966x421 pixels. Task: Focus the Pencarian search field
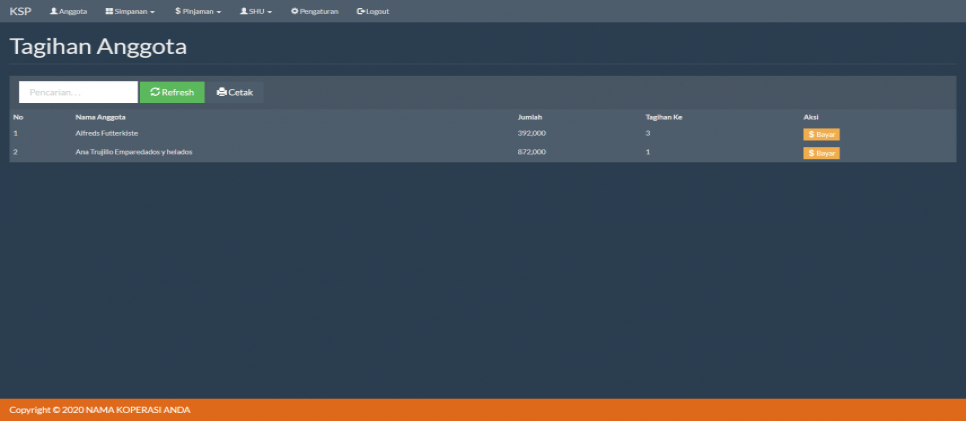pyautogui.click(x=78, y=92)
